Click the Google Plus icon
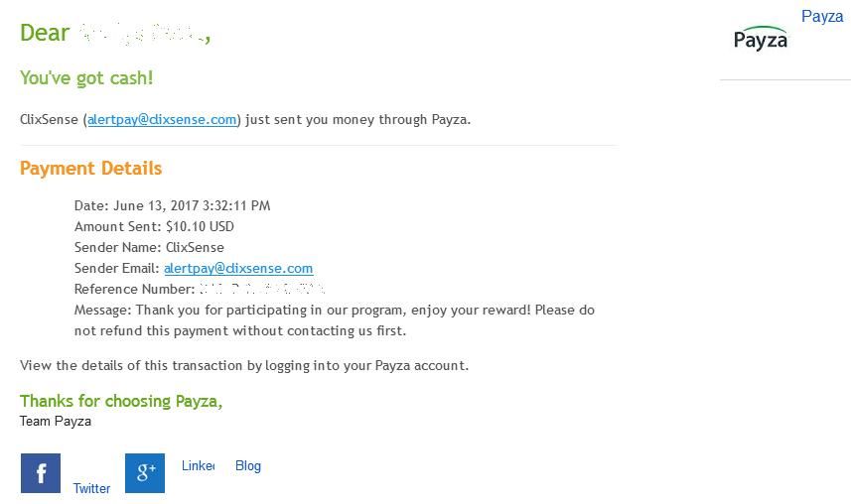851x504 pixels. click(145, 473)
